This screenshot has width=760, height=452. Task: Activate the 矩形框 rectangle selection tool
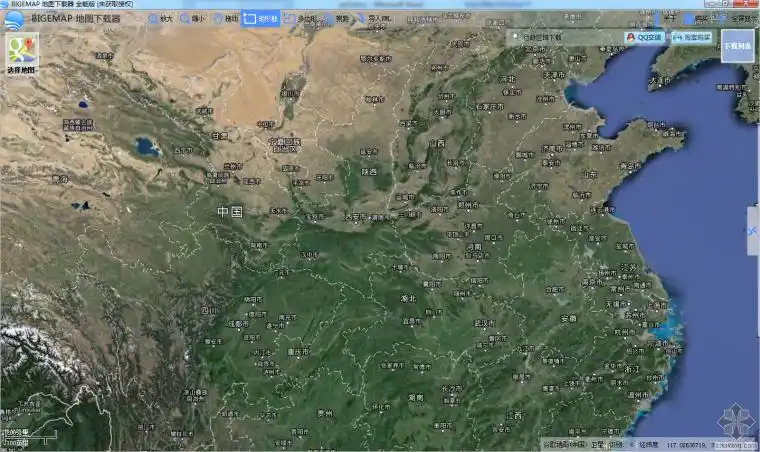261,18
